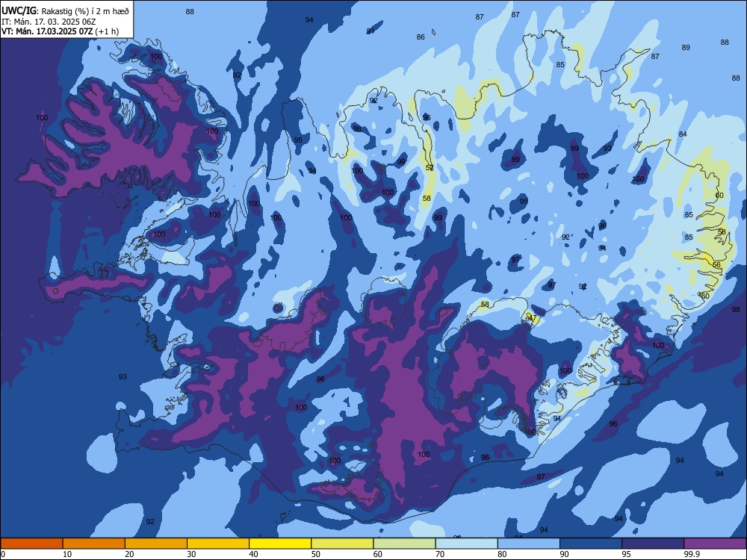Click the medium blue 90–95 legend swatch

(x=591, y=544)
